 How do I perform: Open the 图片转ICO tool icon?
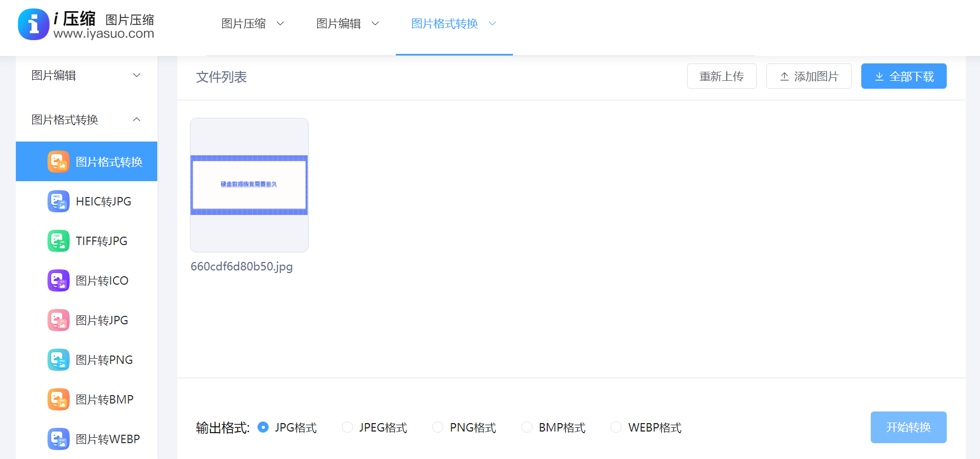[59, 280]
